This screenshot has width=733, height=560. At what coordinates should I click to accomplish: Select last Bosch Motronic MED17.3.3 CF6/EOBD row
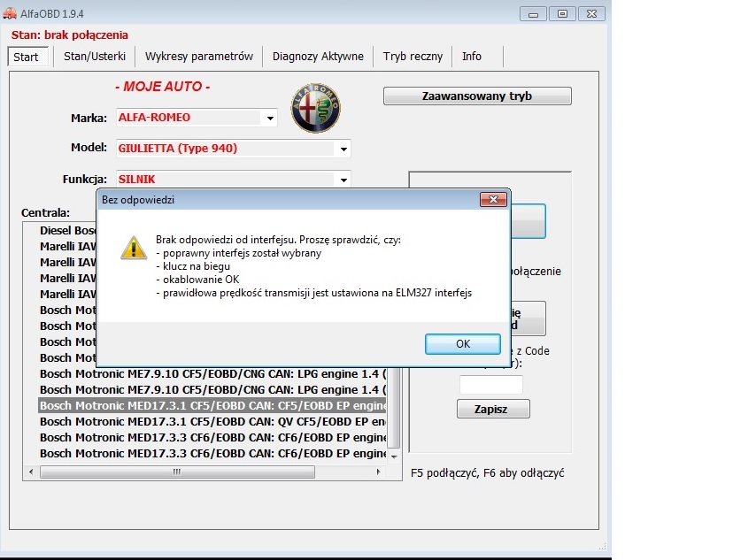(x=213, y=454)
